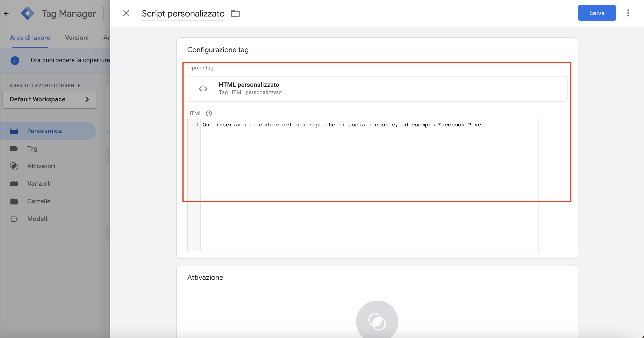Open the HTML help question mark icon
Image resolution: width=644 pixels, height=338 pixels.
[x=209, y=113]
